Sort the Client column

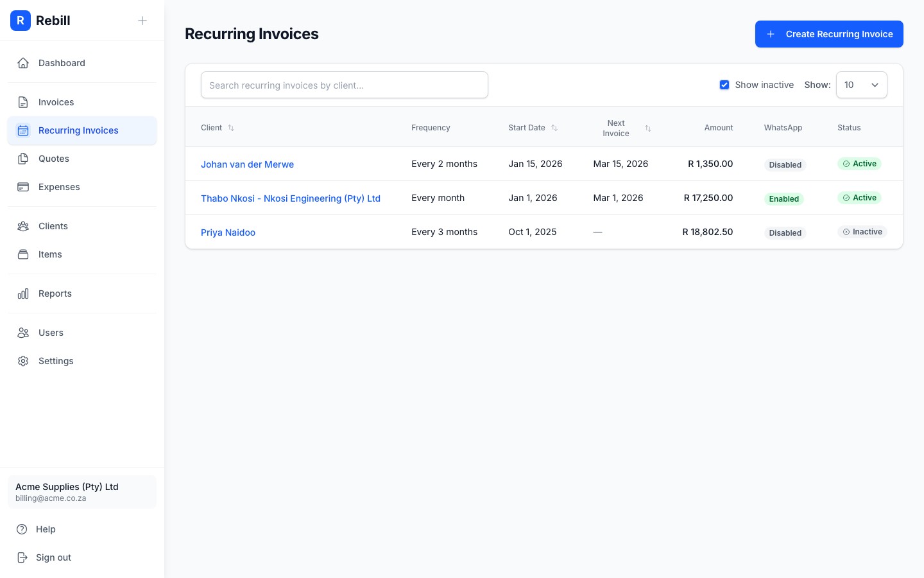(x=230, y=128)
